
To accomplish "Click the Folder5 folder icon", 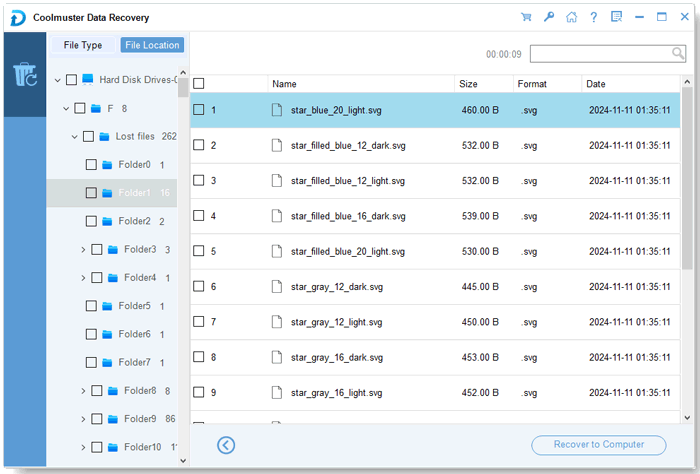I will tap(107, 306).
